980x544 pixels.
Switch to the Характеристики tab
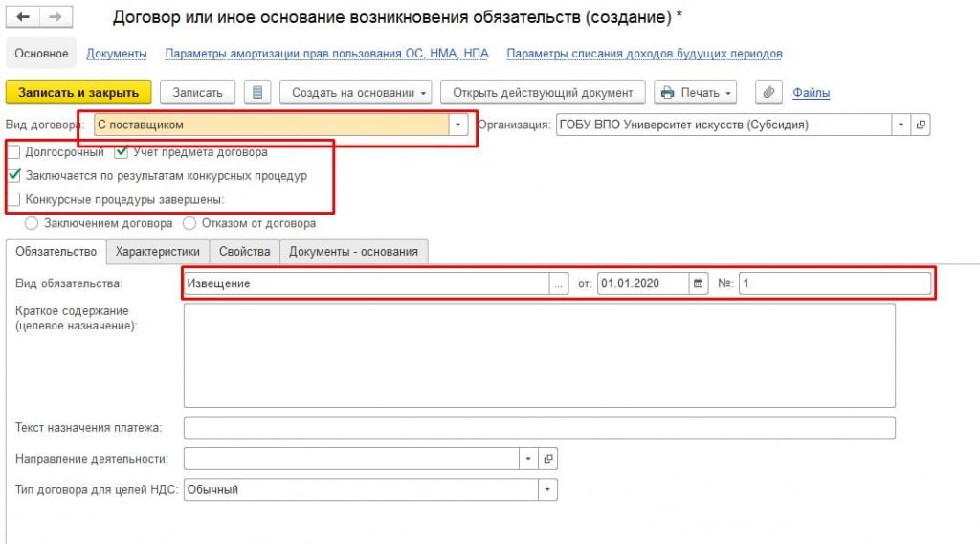tap(157, 252)
